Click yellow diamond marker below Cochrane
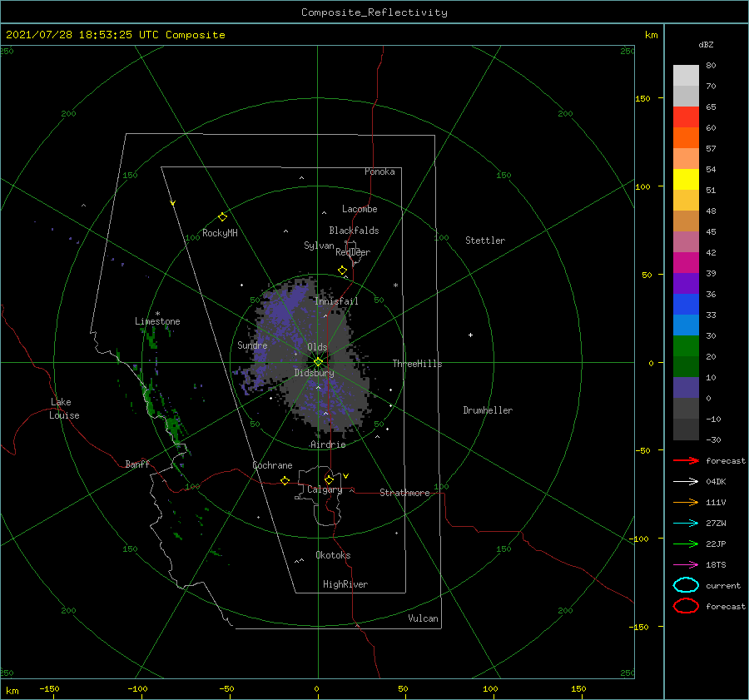The image size is (749, 700). [x=285, y=481]
